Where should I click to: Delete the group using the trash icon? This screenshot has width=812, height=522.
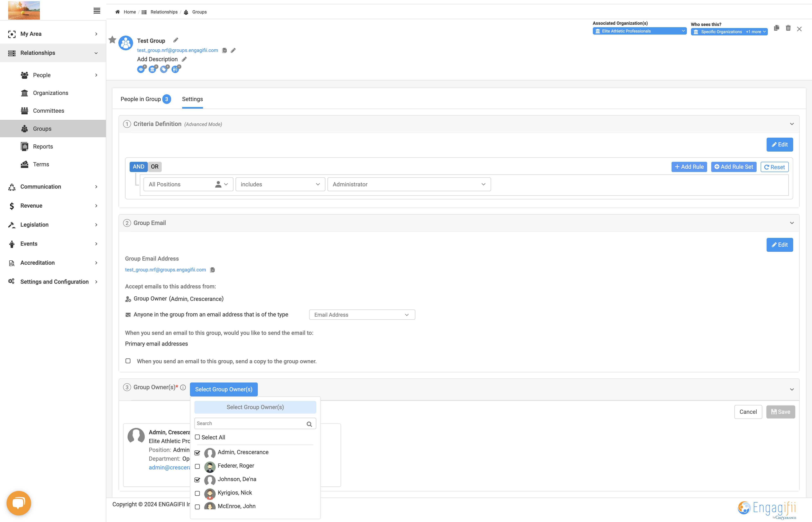point(788,28)
